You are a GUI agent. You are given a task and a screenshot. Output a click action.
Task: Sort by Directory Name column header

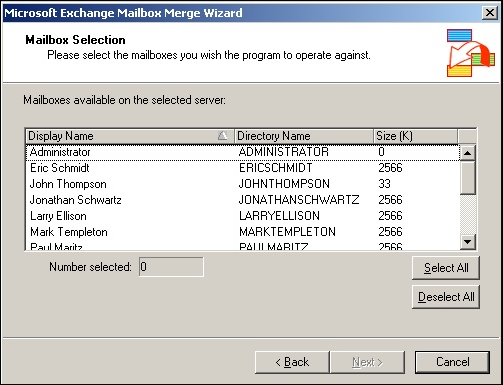[x=304, y=136]
